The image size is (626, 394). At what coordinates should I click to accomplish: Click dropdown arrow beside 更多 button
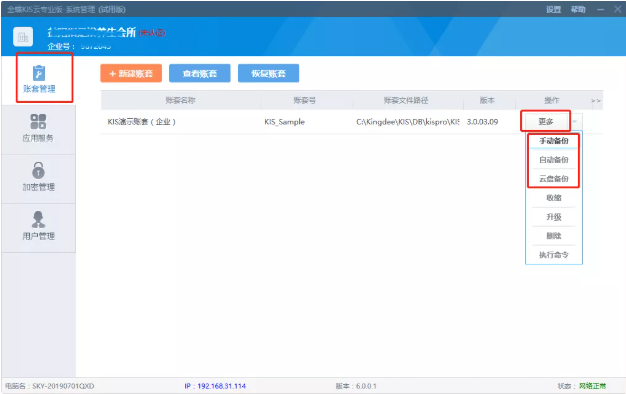(x=574, y=121)
